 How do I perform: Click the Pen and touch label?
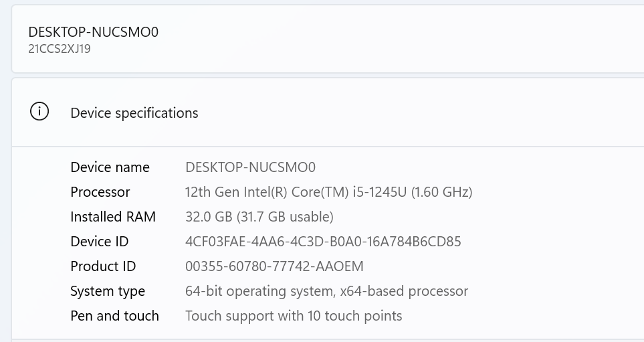coord(114,316)
